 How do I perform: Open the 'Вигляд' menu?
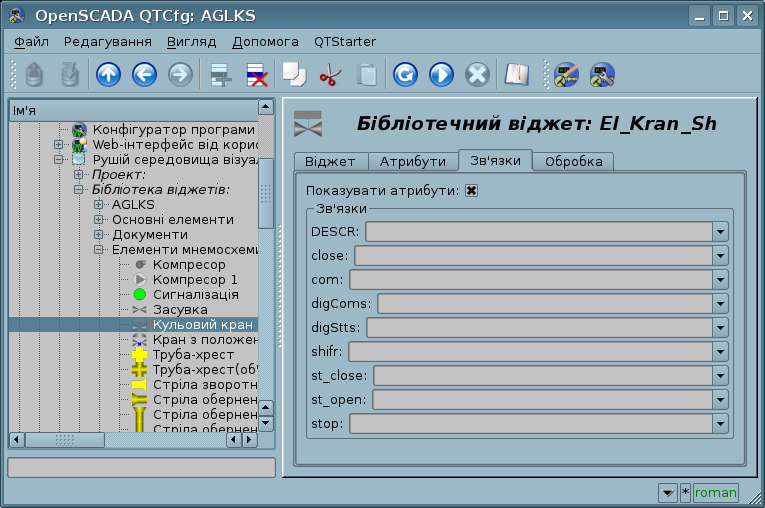click(x=191, y=41)
